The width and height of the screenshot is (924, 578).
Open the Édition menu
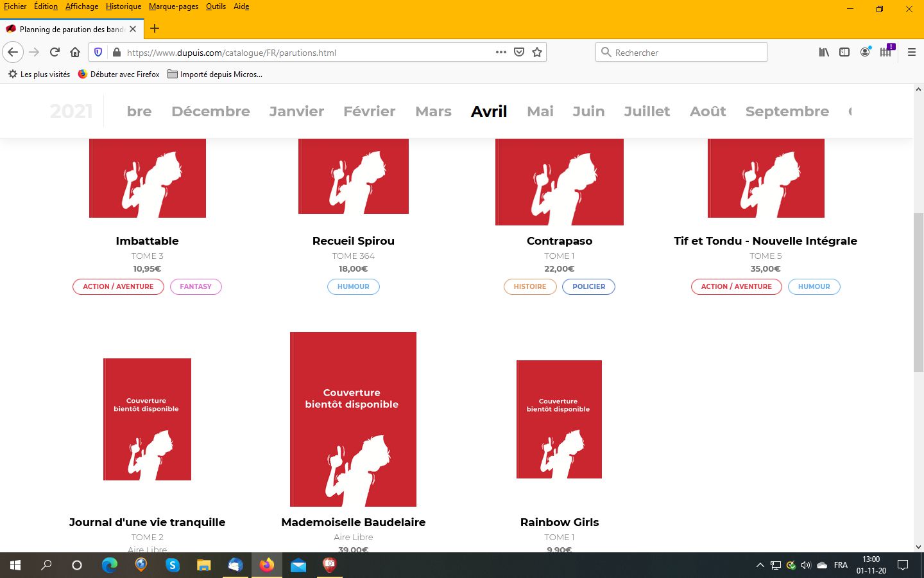coord(46,6)
